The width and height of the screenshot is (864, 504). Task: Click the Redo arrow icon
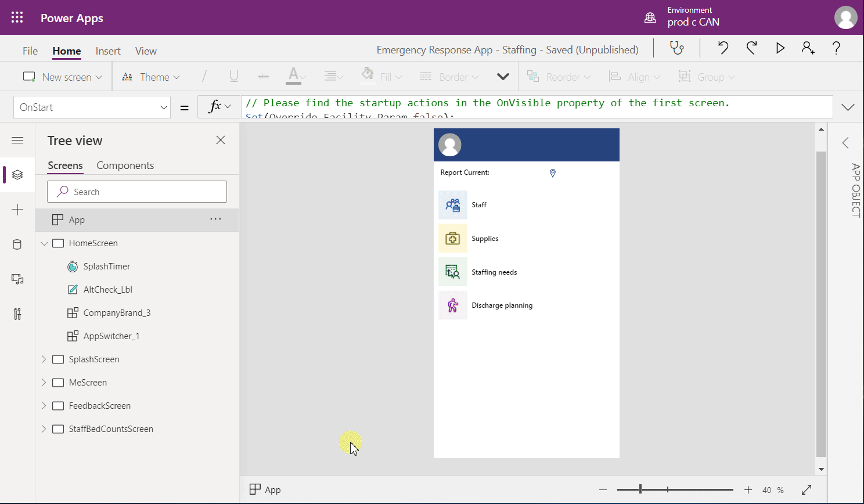pyautogui.click(x=751, y=48)
